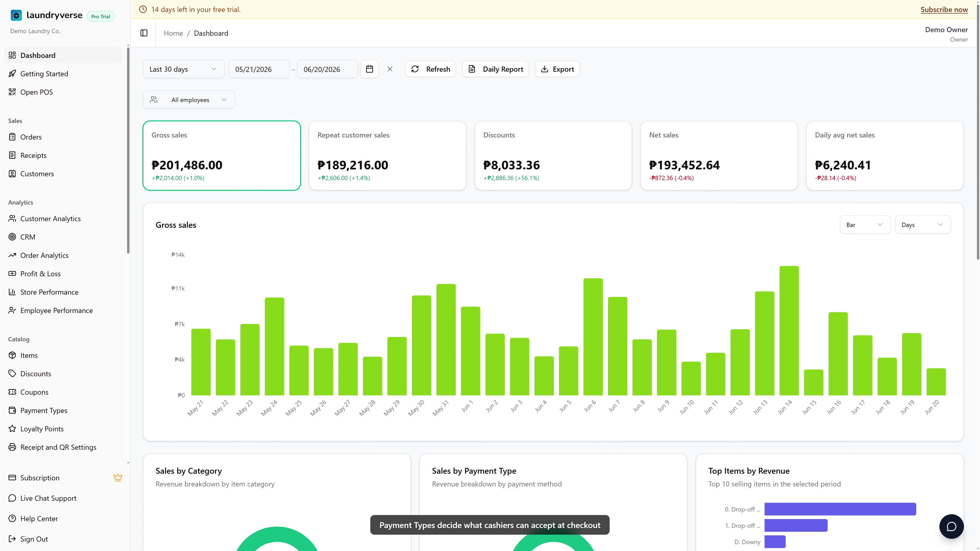Click the Store Performance chart icon

(12, 292)
